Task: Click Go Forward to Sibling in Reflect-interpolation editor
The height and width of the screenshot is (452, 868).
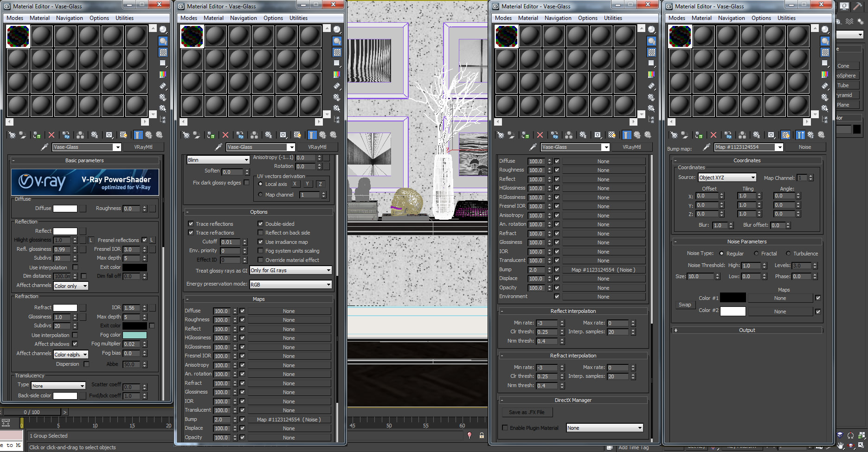Action: [x=648, y=135]
